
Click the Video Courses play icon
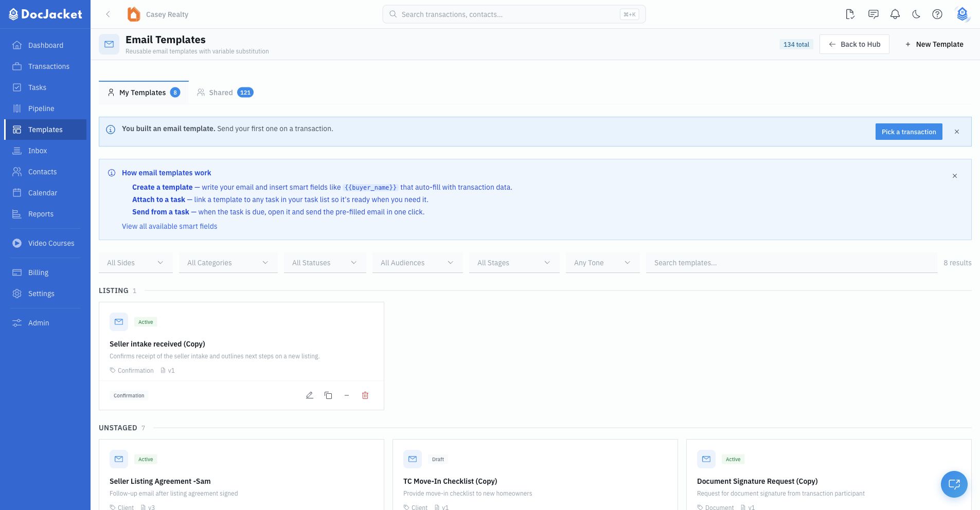point(17,243)
